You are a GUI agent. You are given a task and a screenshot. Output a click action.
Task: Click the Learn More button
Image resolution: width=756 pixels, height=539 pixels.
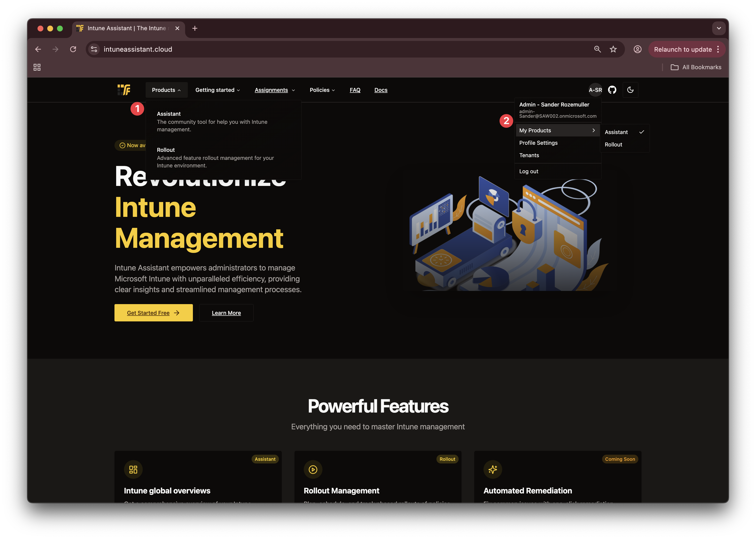tap(226, 313)
